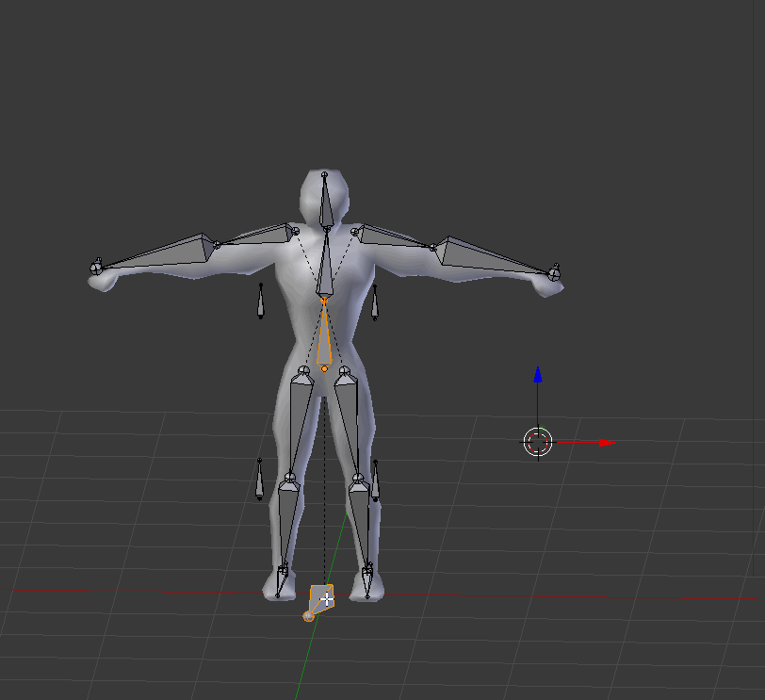Image resolution: width=765 pixels, height=700 pixels.
Task: Click the blue Z-axis manipulator arrow
Action: pyautogui.click(x=538, y=375)
